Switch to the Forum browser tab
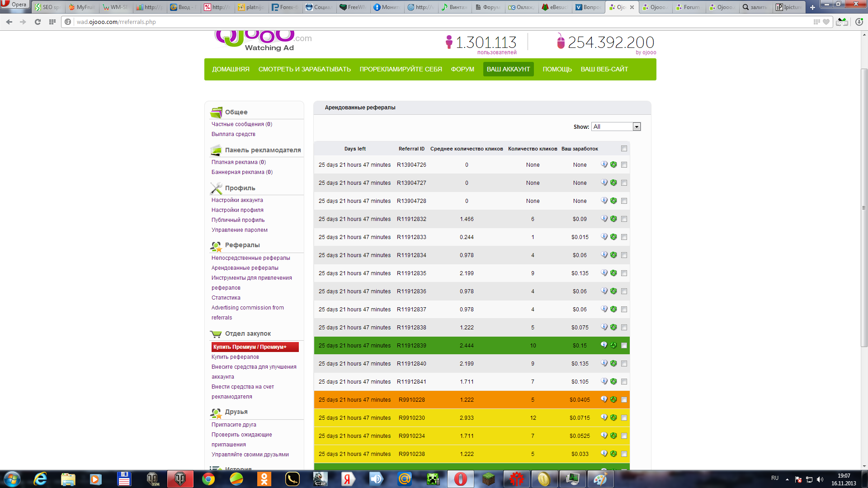868x488 pixels. pos(689,7)
